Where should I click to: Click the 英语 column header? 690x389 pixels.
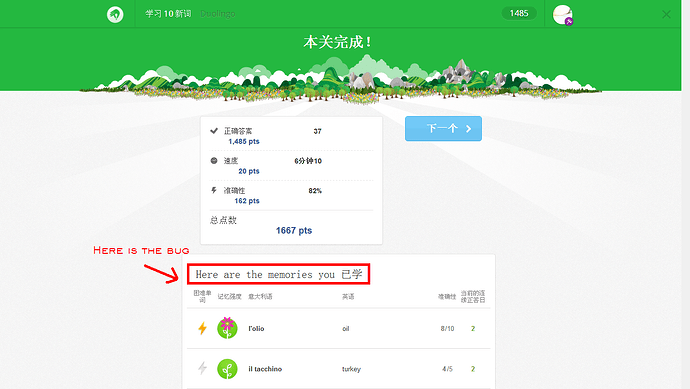click(348, 297)
